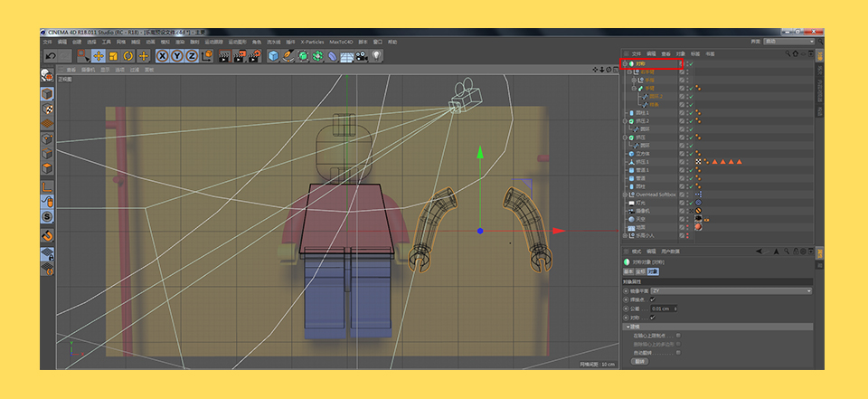Open the mirror plane ZY dropdown
The width and height of the screenshot is (868, 399).
(x=731, y=291)
